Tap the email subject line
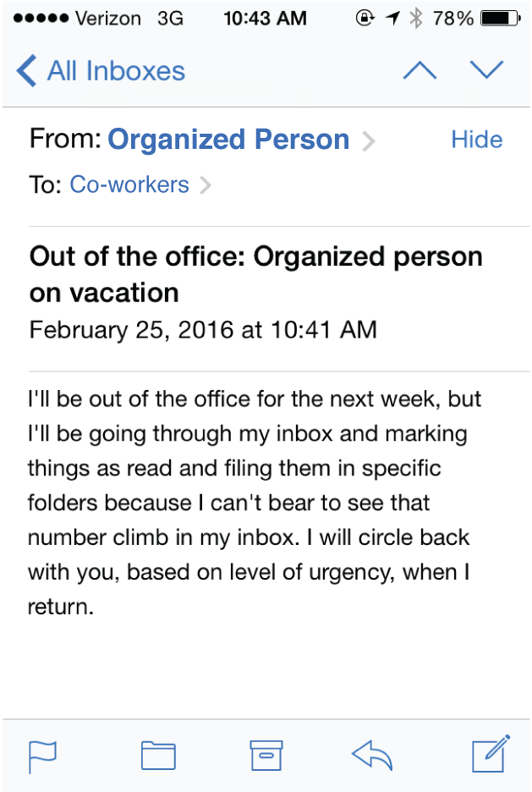 click(x=256, y=275)
